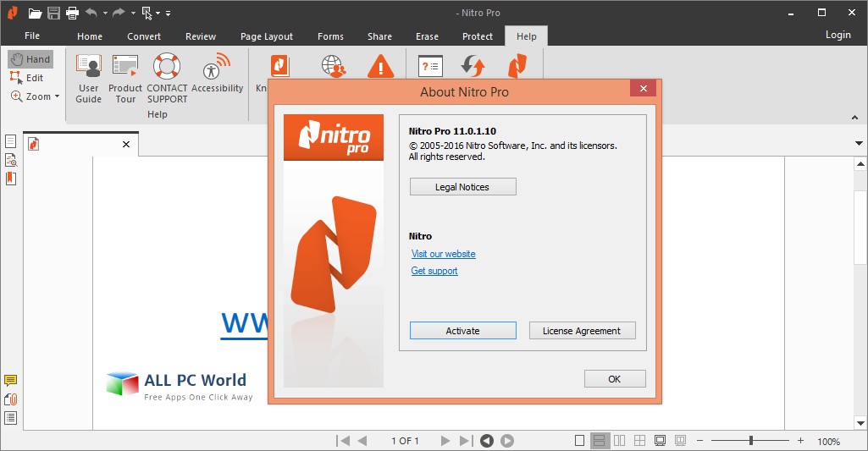868x451 pixels.
Task: Open the Erase tab
Action: 427,36
